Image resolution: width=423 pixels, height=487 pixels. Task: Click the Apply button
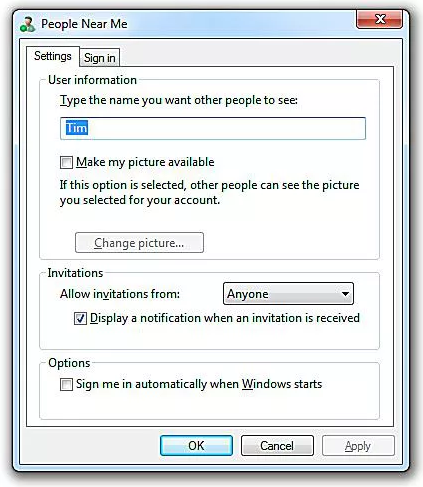coord(358,446)
